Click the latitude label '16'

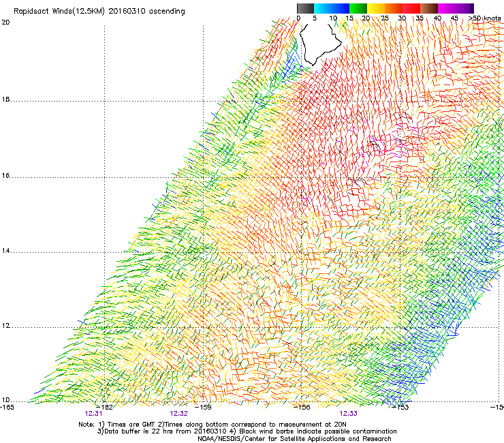click(5, 176)
